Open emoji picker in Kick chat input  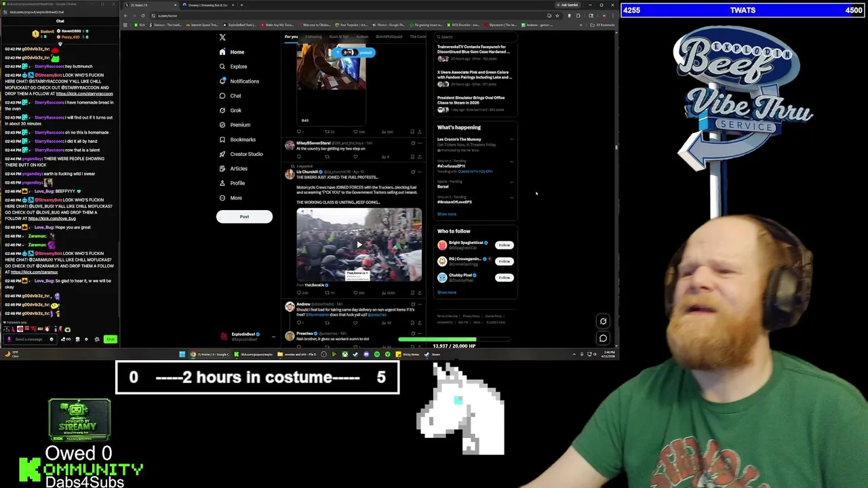click(x=51, y=339)
